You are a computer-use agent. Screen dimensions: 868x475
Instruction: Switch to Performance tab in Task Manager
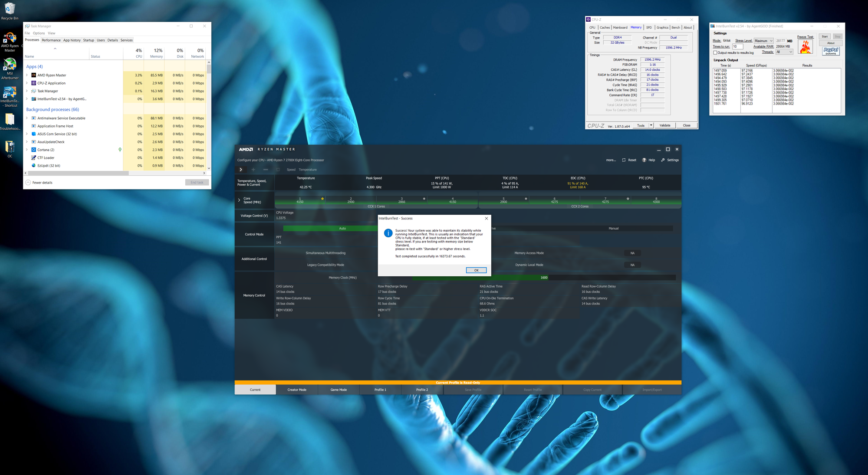coord(51,40)
